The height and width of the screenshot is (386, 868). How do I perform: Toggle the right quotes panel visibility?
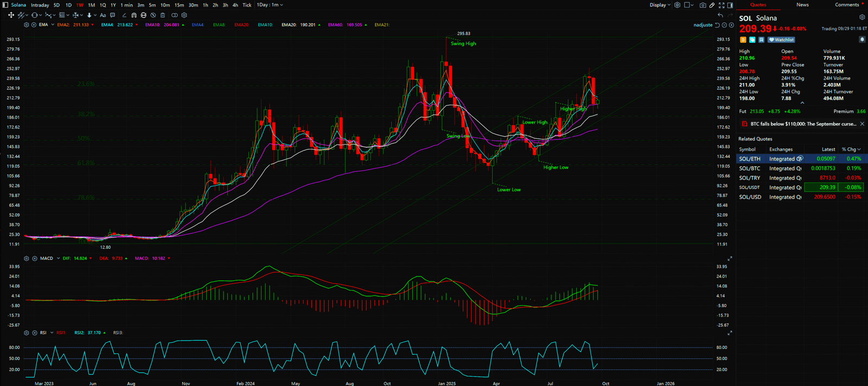(x=730, y=5)
